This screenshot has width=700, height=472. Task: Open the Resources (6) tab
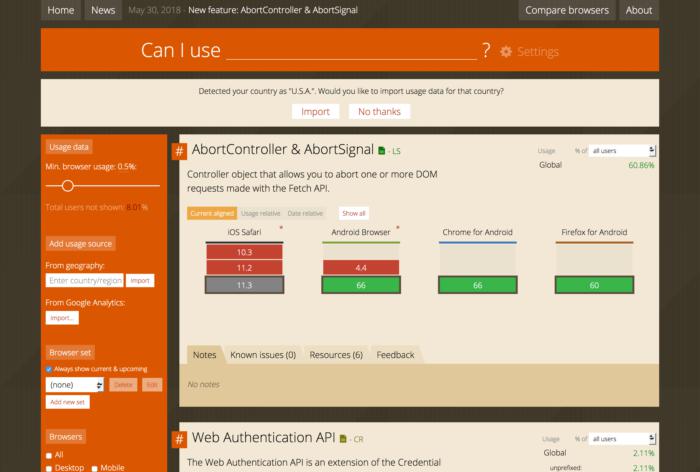coord(336,355)
